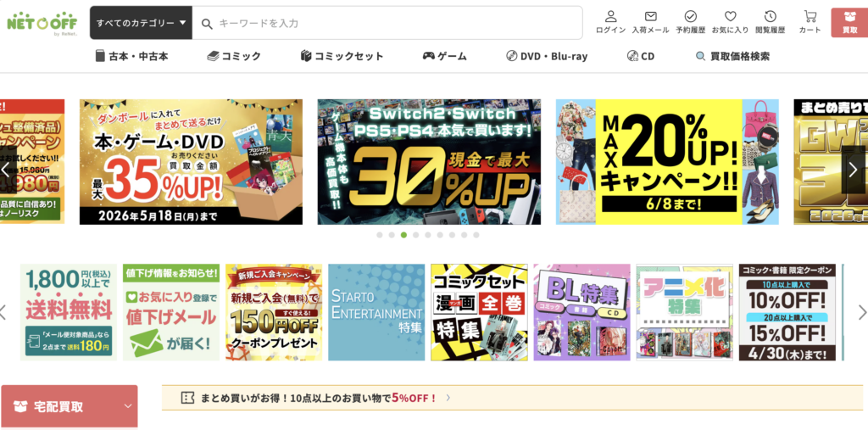Open the すべてのカテゴリー dropdown
Viewport: 868px width, 430px height.
[142, 23]
